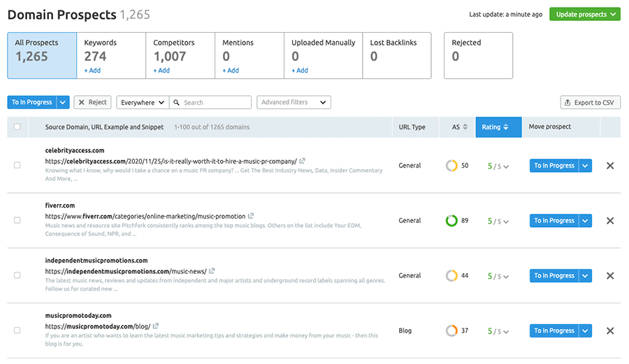Move fiverr.com To In Progress
Viewport: 629px width, 364px height.
(x=554, y=221)
